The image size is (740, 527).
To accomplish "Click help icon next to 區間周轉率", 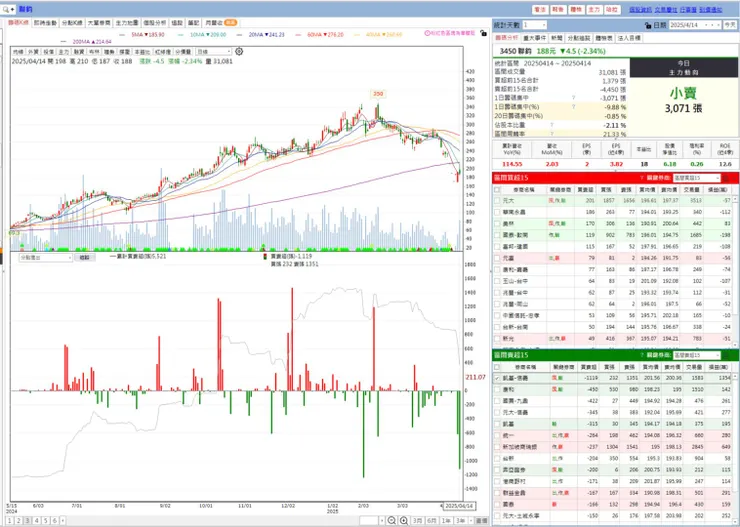I will click(551, 134).
